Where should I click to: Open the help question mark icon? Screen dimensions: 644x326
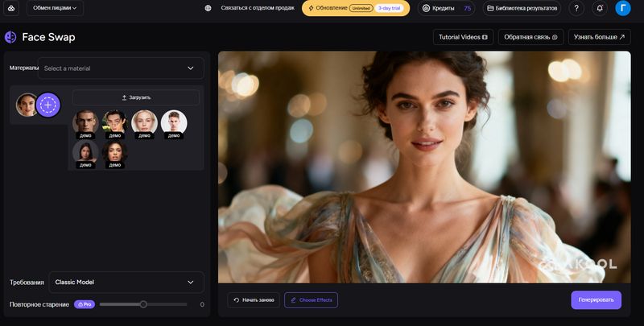click(x=576, y=8)
